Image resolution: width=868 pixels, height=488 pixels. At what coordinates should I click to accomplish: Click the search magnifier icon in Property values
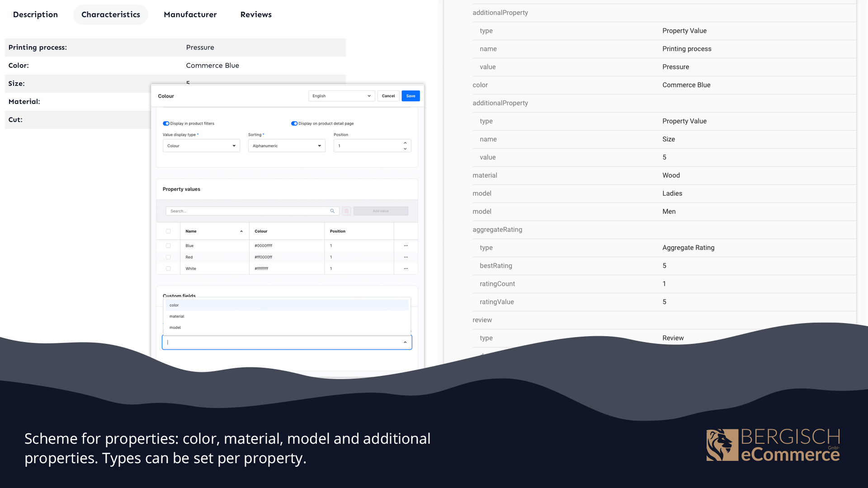pyautogui.click(x=332, y=211)
